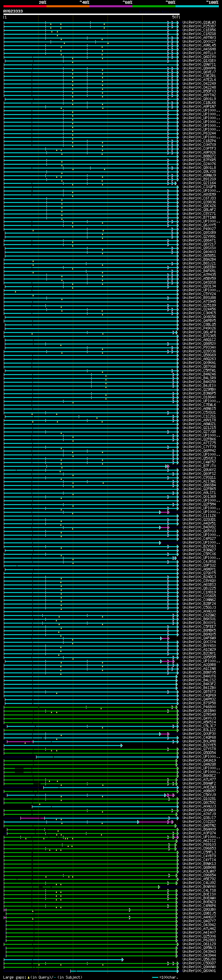Select the AV623333 query label
Viewport: 222px width, 980px height.
pos(13,11)
